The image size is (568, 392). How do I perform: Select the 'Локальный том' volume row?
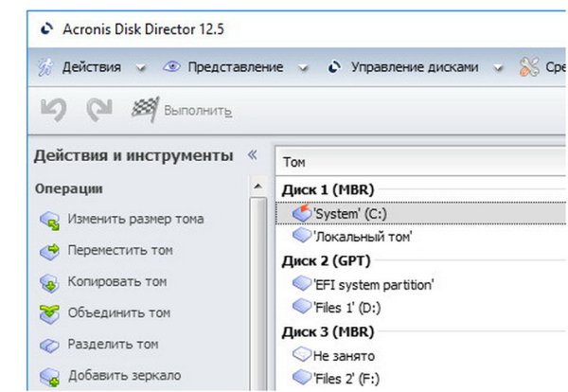click(x=421, y=237)
